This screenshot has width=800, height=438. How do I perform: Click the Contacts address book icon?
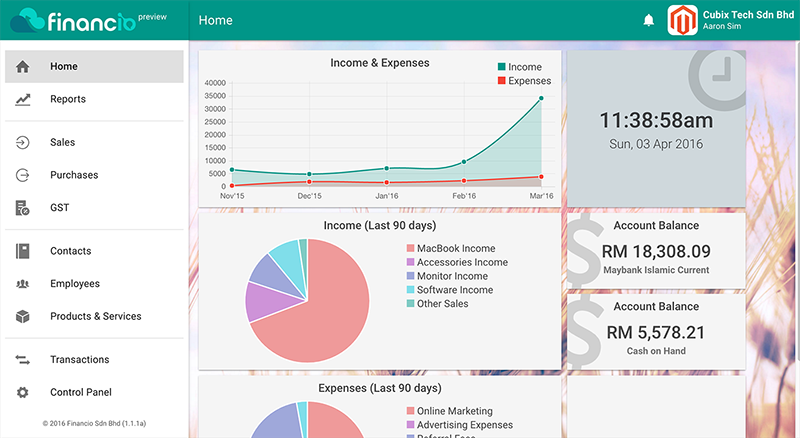point(22,251)
